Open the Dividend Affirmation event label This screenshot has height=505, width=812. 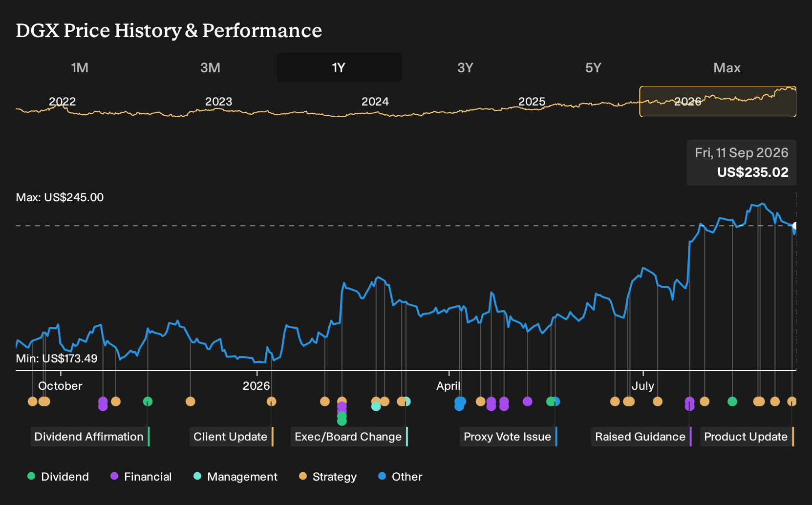click(x=90, y=437)
